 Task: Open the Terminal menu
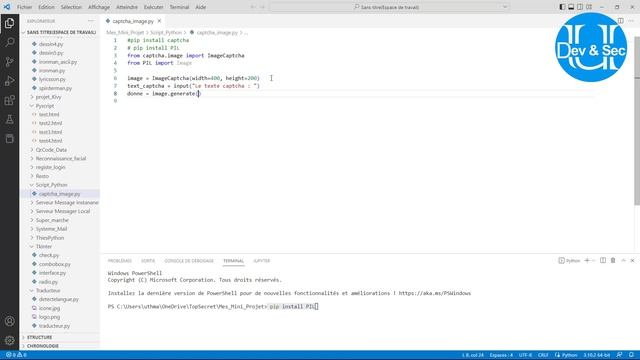179,7
